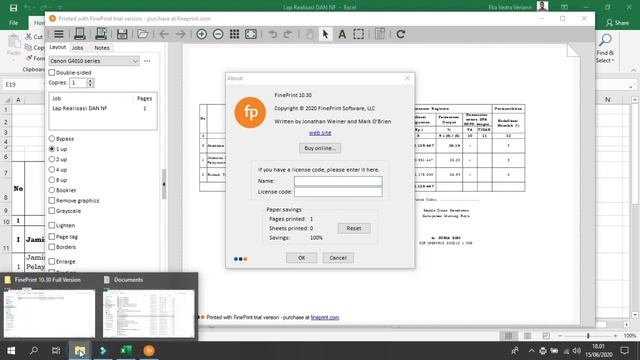Screen dimensions: 640x360
Task: Click the Buy online... button
Action: (x=320, y=148)
